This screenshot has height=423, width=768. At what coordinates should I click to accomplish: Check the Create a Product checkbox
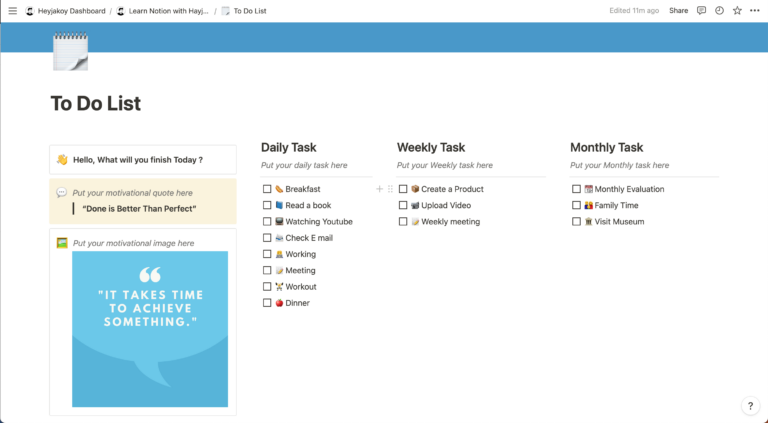coord(403,189)
